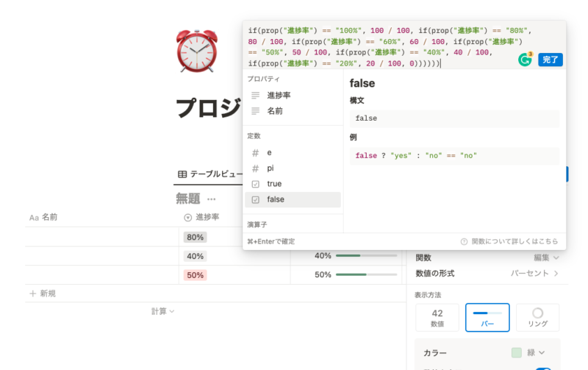Click the Aa icon in the 名前 header

(x=34, y=218)
